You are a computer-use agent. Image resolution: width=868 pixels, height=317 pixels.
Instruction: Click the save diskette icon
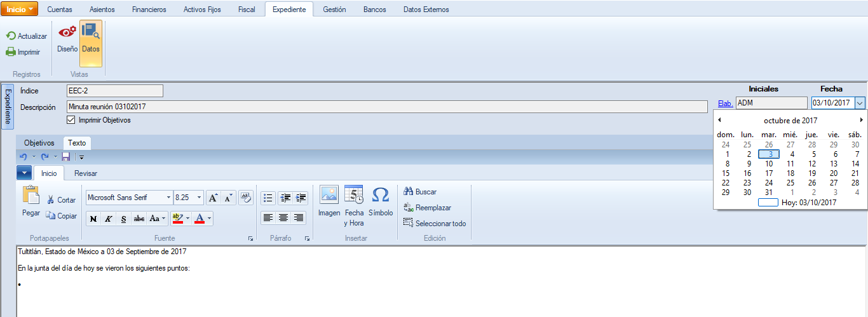click(x=65, y=157)
